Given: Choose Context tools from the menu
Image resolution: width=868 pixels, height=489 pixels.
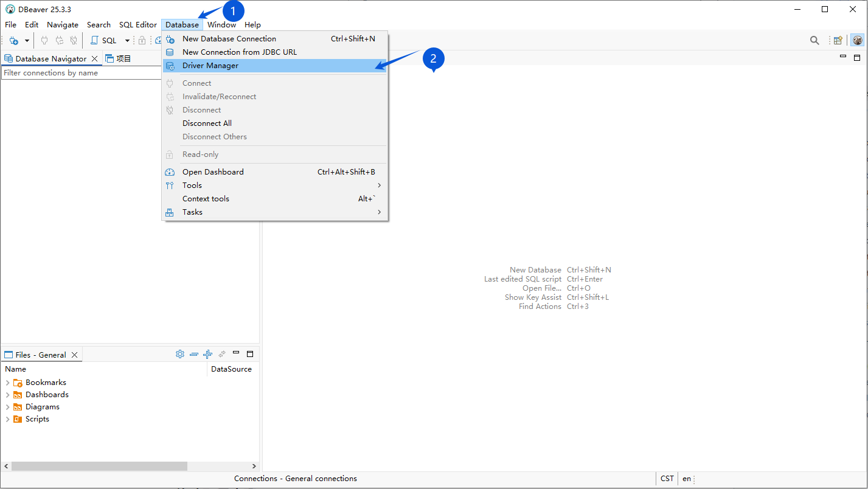Looking at the screenshot, I should (275, 199).
